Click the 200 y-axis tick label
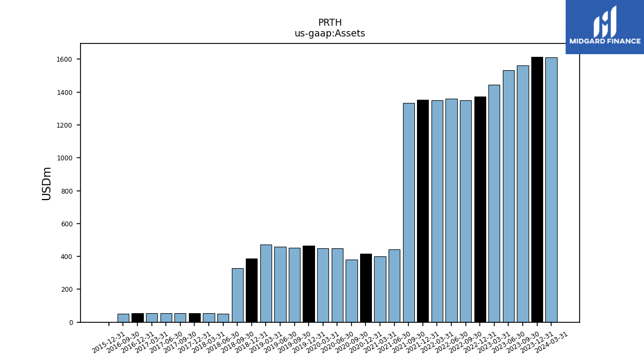The width and height of the screenshot is (644, 362). click(67, 290)
